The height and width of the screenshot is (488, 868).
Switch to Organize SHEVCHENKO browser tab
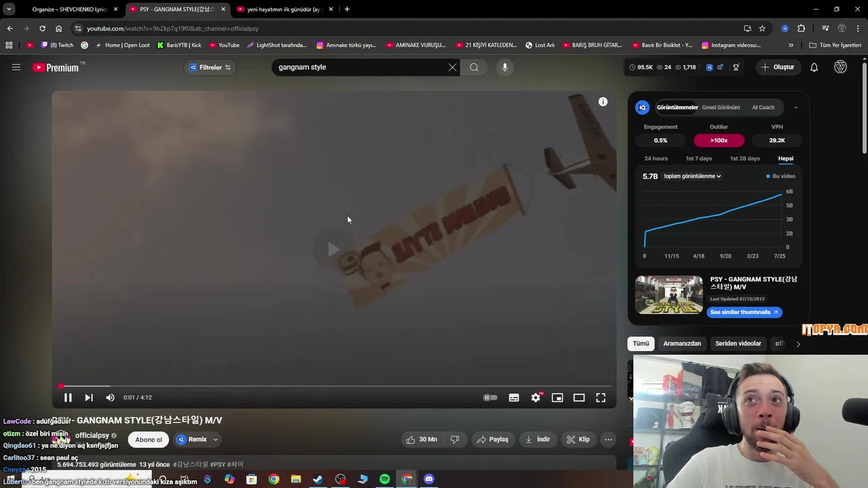pyautogui.click(x=71, y=9)
